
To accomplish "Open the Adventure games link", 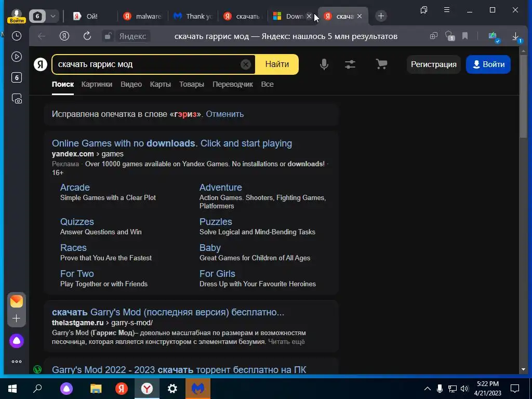I will 220,187.
